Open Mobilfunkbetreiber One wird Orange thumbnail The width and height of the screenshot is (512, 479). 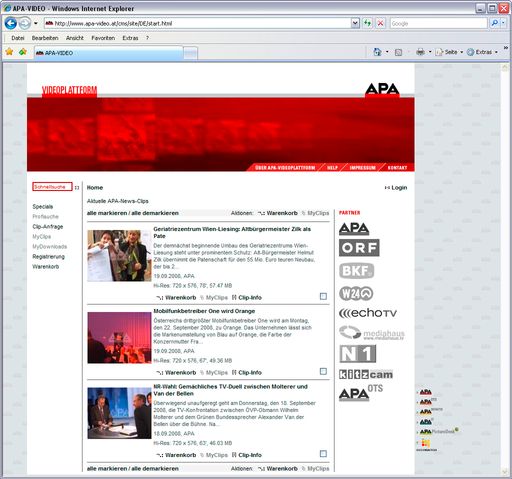(119, 338)
